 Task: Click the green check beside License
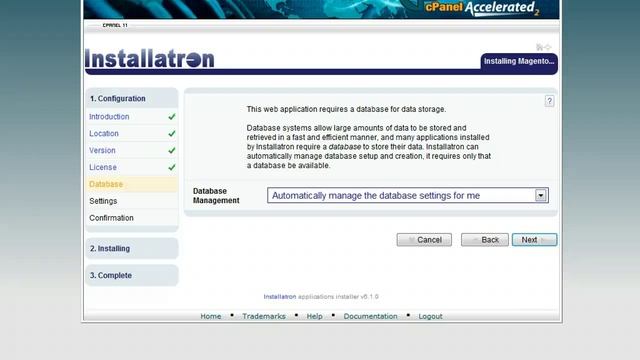coord(172,167)
